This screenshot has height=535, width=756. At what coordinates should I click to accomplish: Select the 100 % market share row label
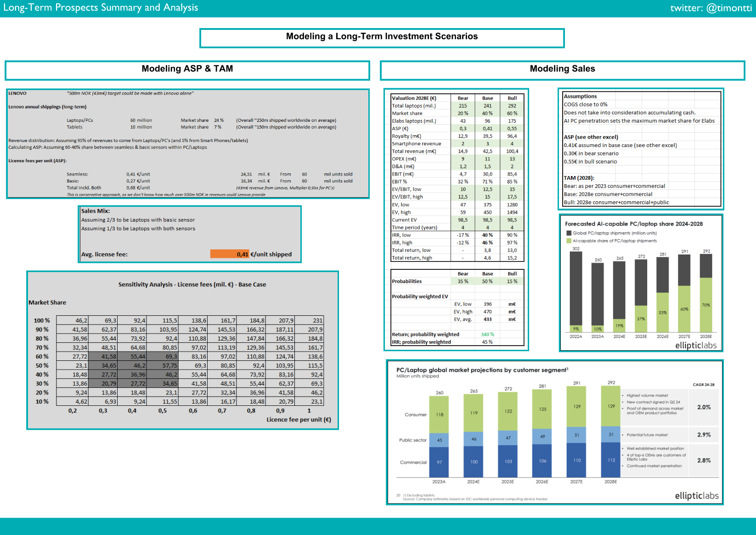[42, 320]
